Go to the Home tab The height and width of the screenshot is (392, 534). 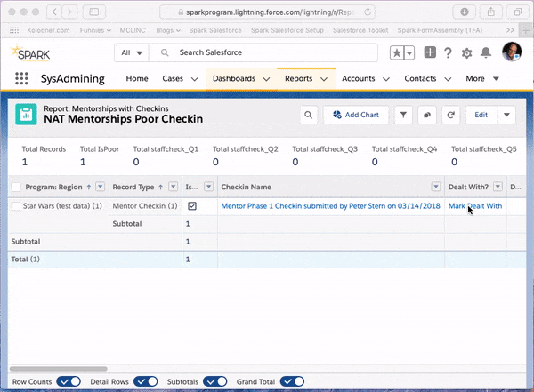pyautogui.click(x=137, y=78)
